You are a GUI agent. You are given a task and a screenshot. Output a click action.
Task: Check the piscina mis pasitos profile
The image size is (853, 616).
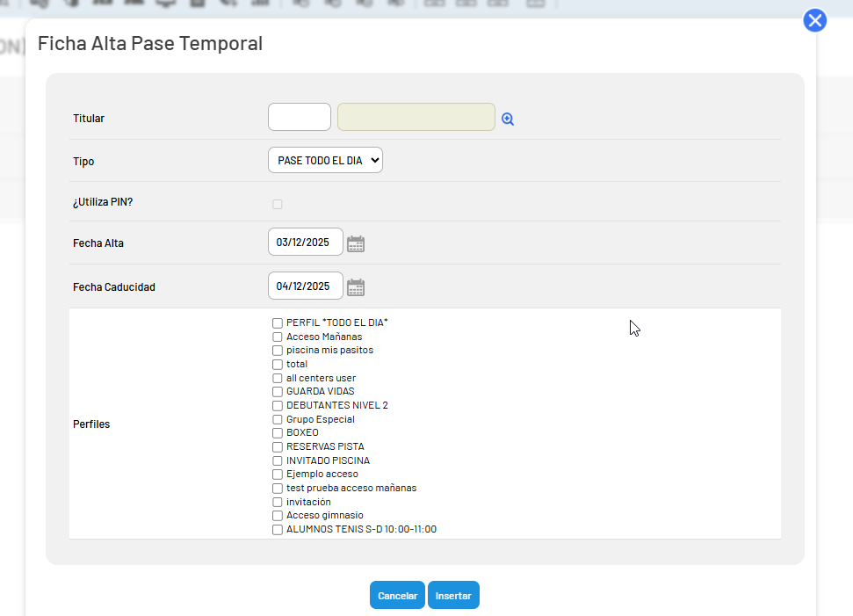(278, 351)
